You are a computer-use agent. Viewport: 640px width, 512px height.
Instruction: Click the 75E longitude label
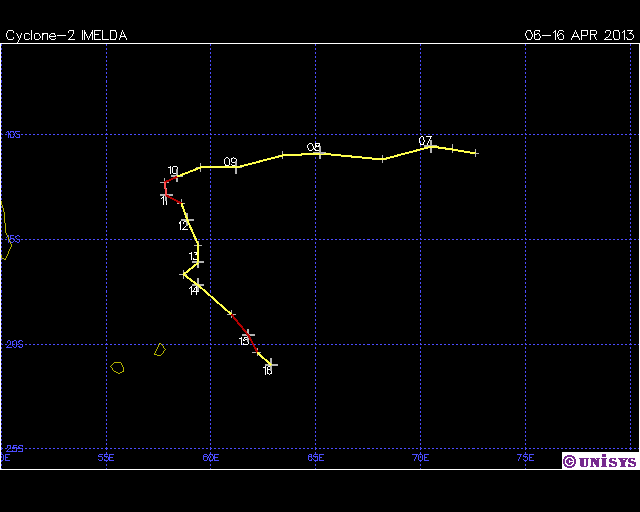coord(525,458)
